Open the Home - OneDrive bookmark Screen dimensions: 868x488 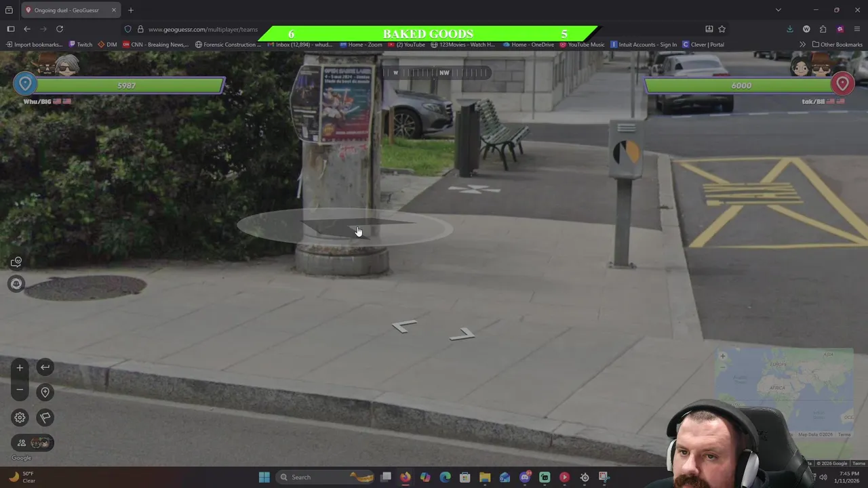point(528,45)
